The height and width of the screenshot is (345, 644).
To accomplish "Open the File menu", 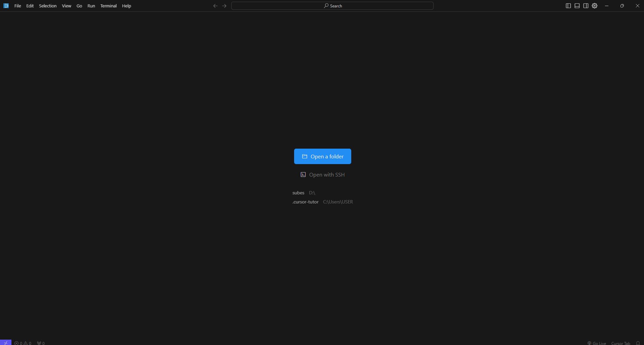I will coord(17,6).
